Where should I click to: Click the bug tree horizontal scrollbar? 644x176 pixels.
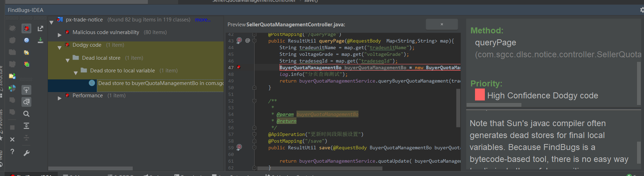tap(90, 169)
